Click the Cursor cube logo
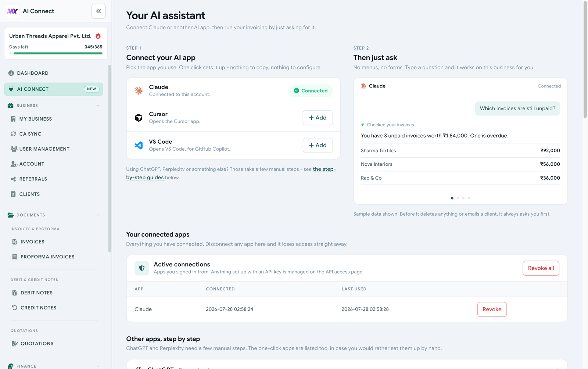This screenshot has height=369, width=588. pyautogui.click(x=139, y=118)
